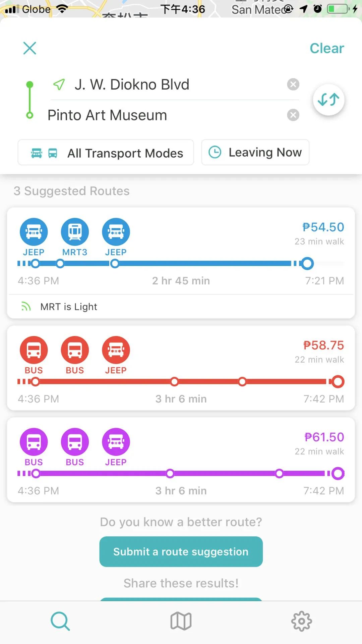Image resolution: width=362 pixels, height=644 pixels.
Task: Select the ₱61.50 purple route timeline
Action: [x=181, y=473]
